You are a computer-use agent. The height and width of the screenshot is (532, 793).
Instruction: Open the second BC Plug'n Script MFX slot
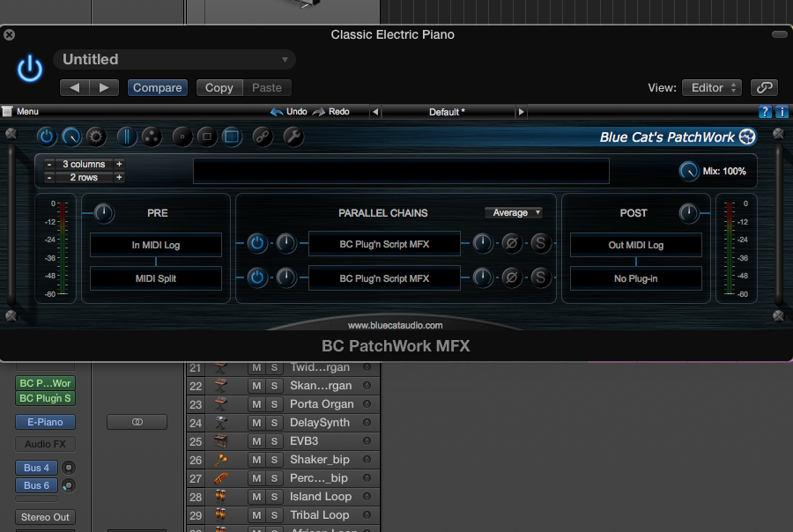click(x=384, y=278)
